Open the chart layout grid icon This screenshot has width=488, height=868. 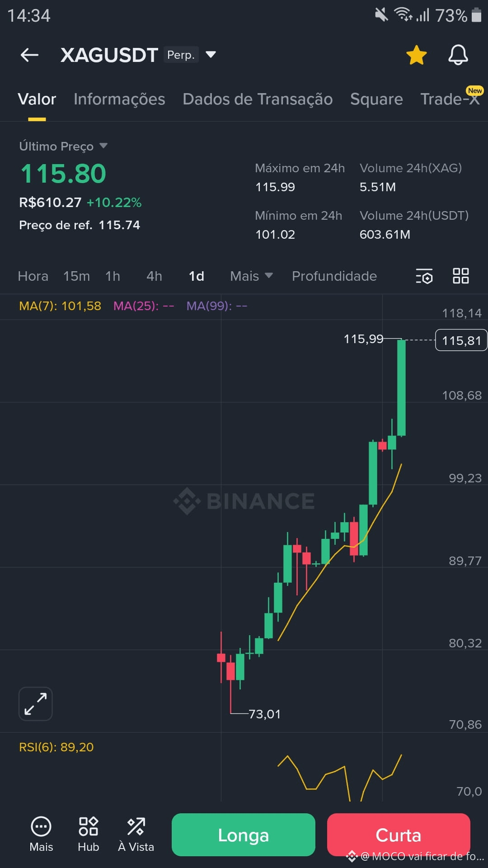(x=461, y=276)
